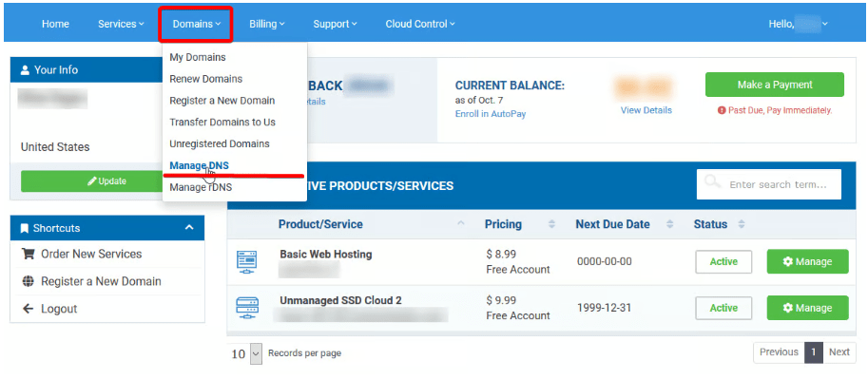Collapse the Shortcuts panel chevron
Image resolution: width=868 pixels, height=380 pixels.
pos(189,228)
